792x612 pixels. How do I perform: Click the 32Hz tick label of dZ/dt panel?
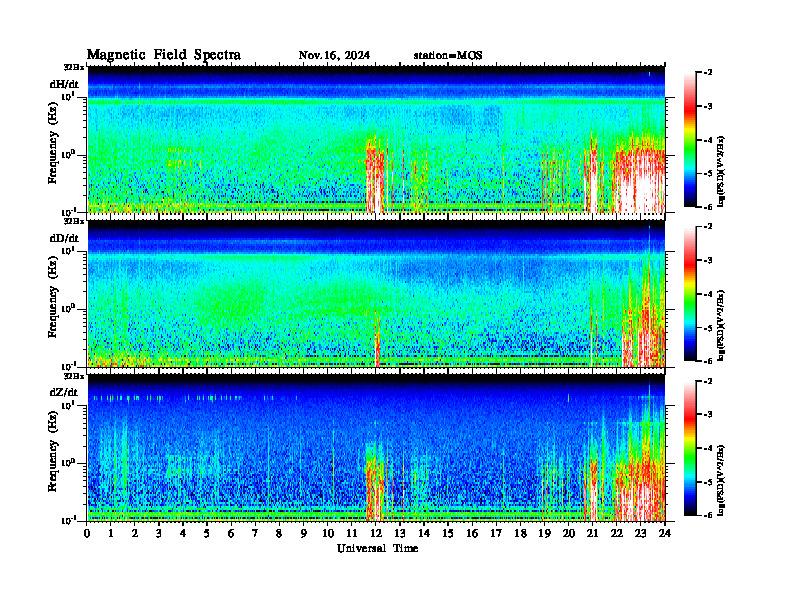pos(73,376)
